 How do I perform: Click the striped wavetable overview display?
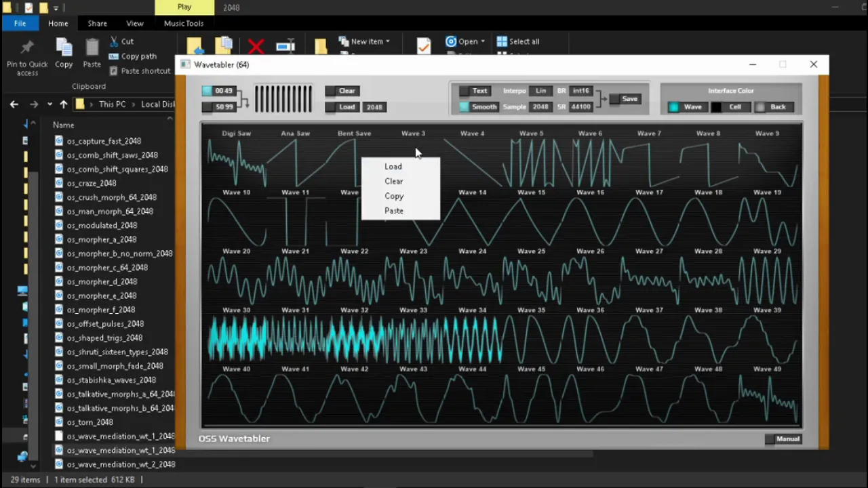pos(283,99)
